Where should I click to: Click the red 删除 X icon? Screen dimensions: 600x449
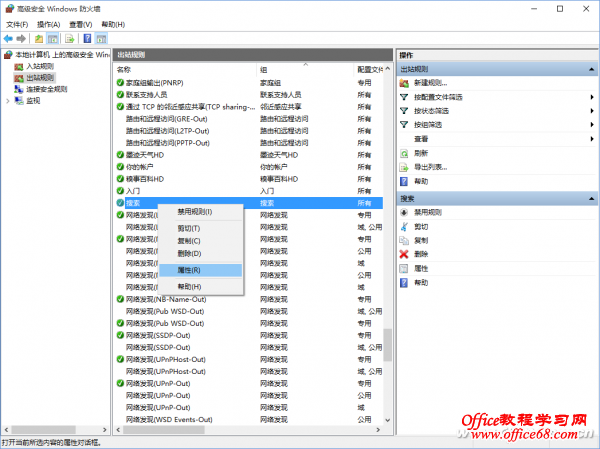click(x=404, y=254)
